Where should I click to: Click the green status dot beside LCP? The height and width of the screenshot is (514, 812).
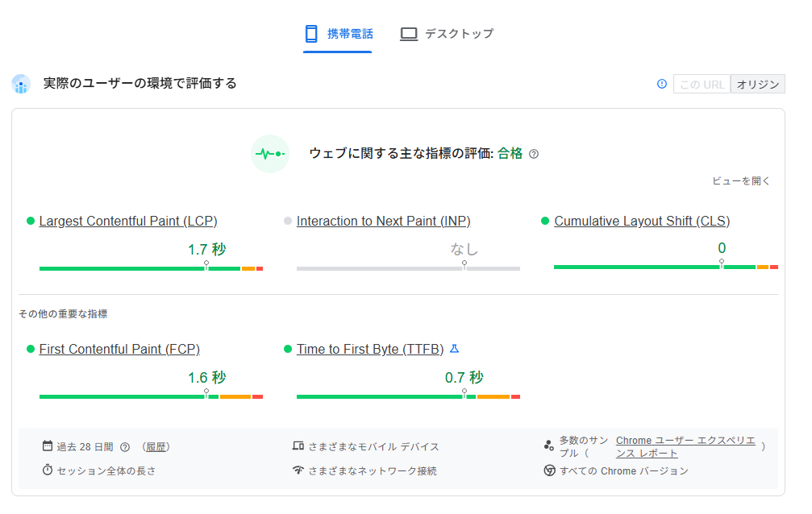pyautogui.click(x=31, y=221)
